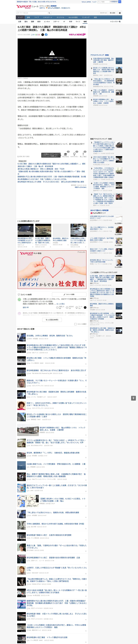
Task: React with 新しい視点 exclamation icon
Action: (83, 154)
